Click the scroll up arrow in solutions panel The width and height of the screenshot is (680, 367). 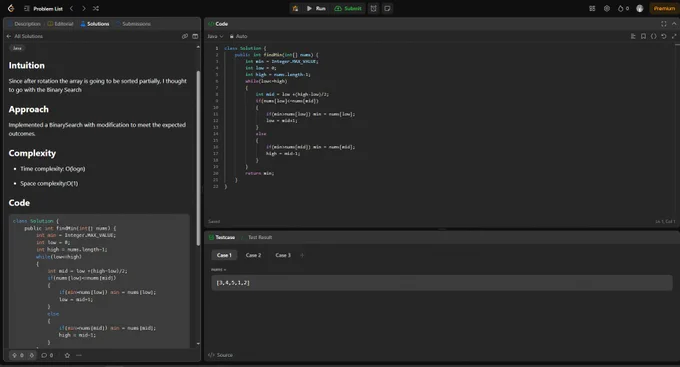pos(198,47)
